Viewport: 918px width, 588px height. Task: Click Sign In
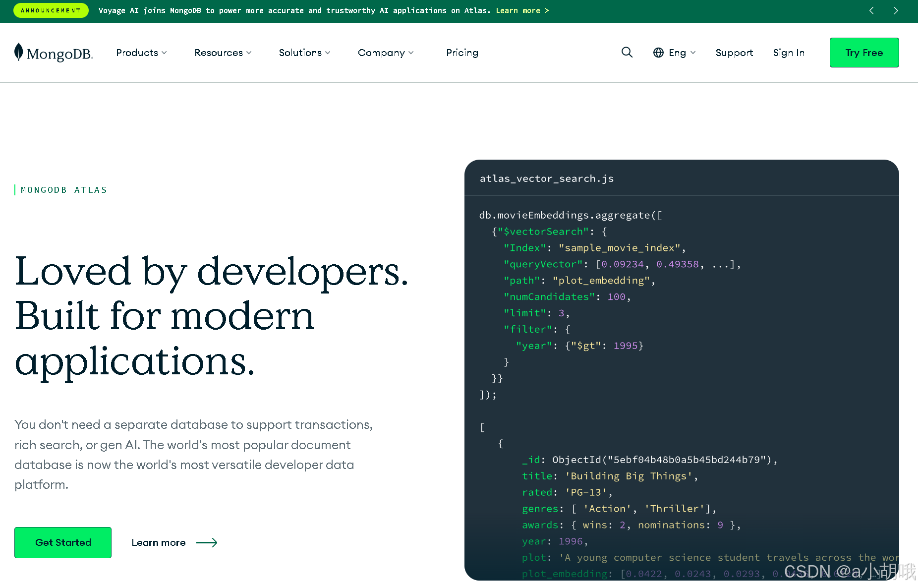(789, 53)
